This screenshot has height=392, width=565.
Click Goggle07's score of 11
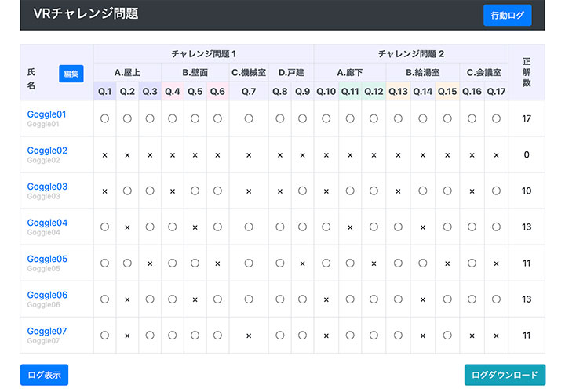(527, 336)
